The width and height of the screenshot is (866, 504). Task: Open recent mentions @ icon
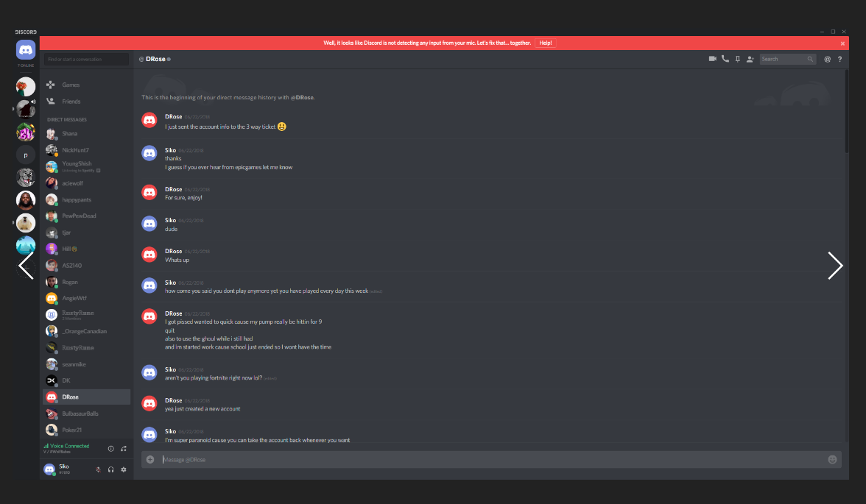coord(828,59)
